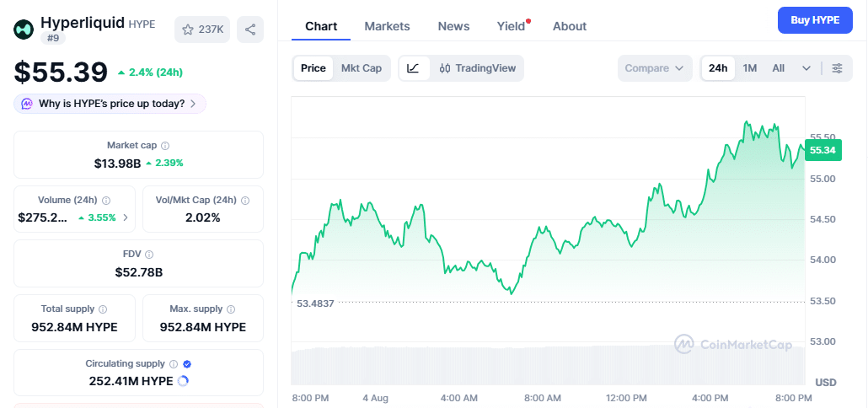This screenshot has width=868, height=408.
Task: Show FDV info icon
Action: pos(149,255)
